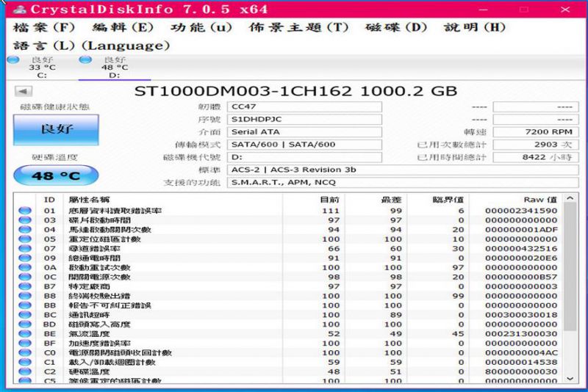Screen dimensions: 588x392
Task: Open the 編輯 (E) menu
Action: (x=123, y=28)
